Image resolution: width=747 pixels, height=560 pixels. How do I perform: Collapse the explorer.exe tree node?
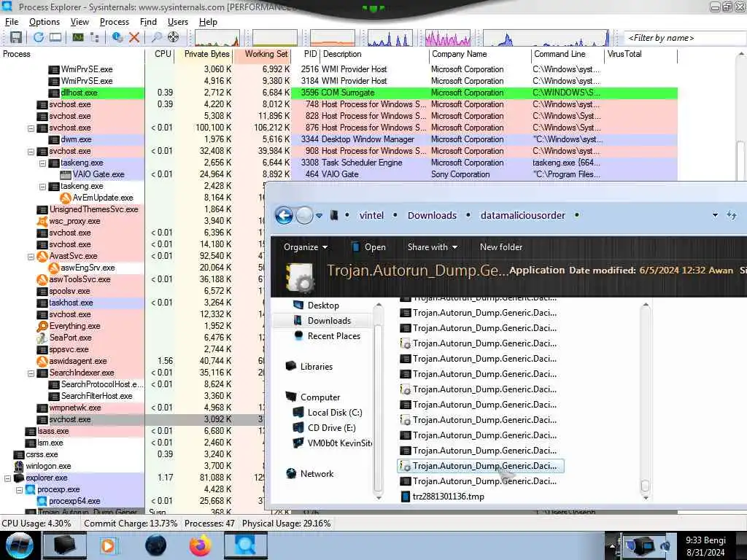[x=7, y=478]
